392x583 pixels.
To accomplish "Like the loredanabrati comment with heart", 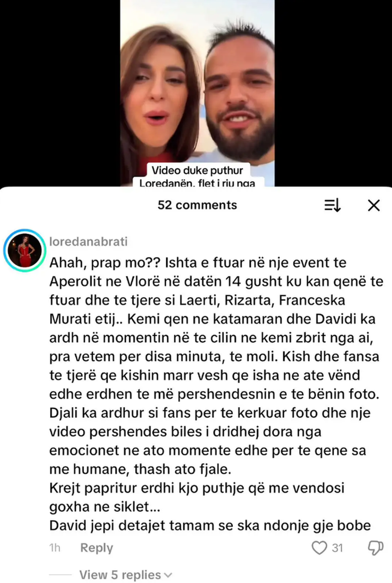I will click(x=319, y=547).
